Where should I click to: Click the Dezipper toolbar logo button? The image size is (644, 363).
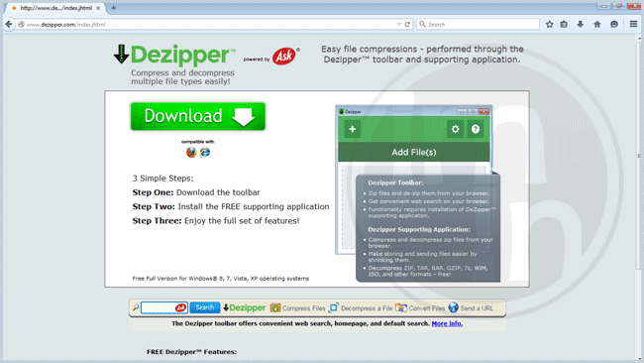[x=245, y=307]
